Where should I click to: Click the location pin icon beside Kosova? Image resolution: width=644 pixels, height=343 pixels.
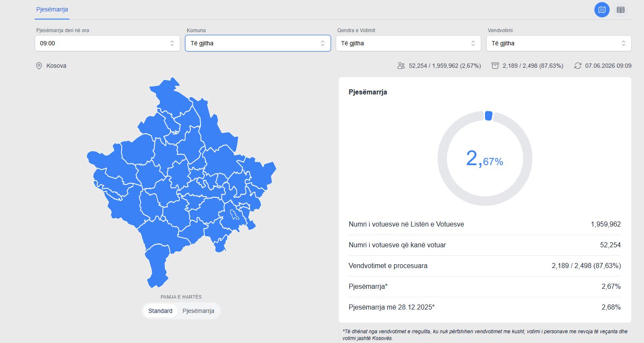(39, 66)
